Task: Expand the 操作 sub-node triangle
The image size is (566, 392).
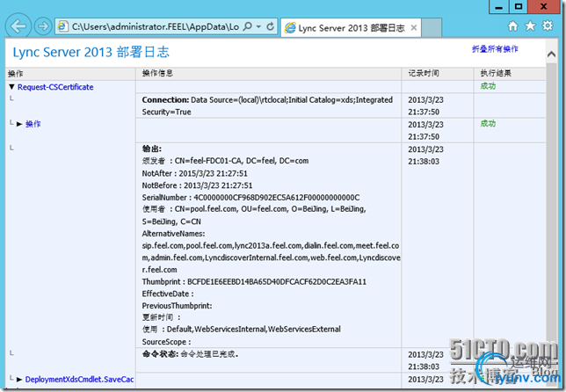Action: [19, 124]
